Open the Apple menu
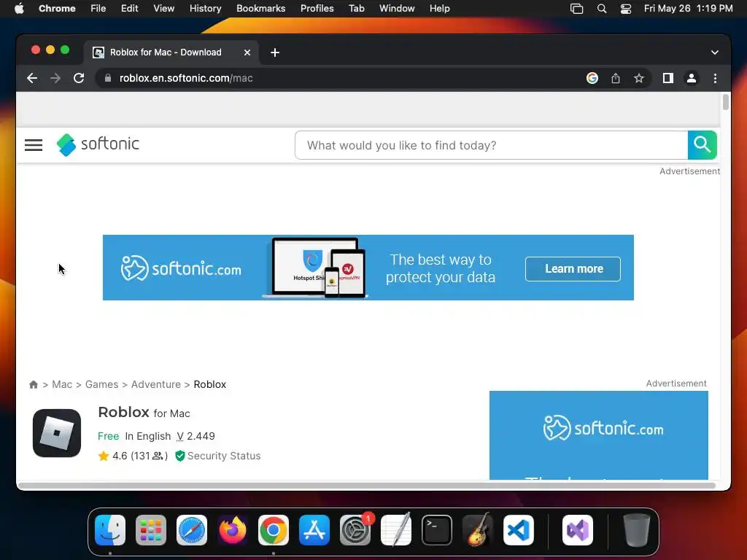 pyautogui.click(x=19, y=9)
